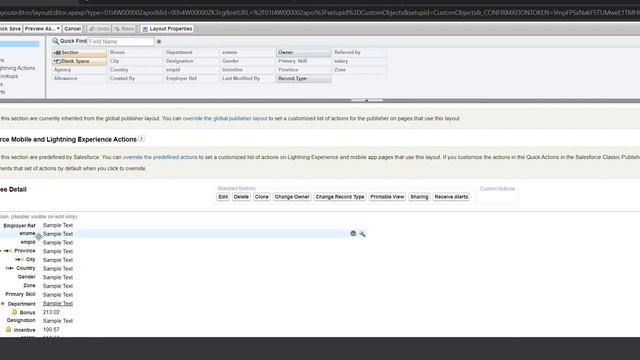
Task: Select the Record Type palette item
Action: [x=304, y=78]
